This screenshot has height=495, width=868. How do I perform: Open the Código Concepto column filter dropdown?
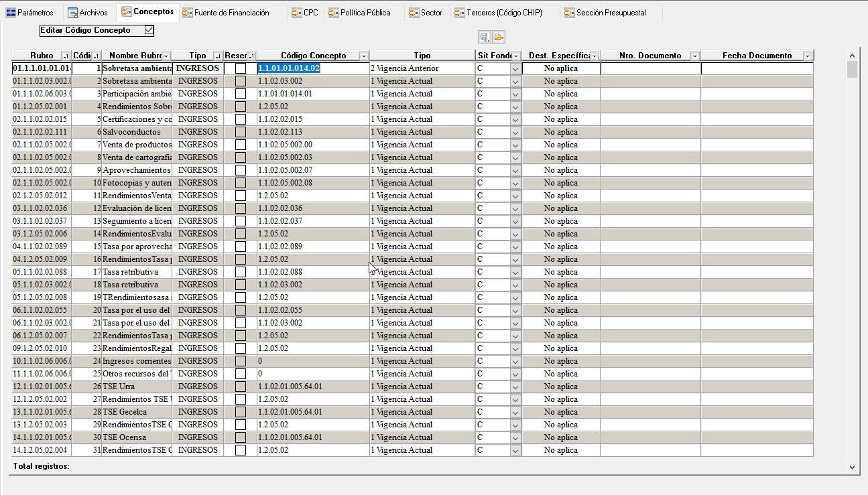363,56
